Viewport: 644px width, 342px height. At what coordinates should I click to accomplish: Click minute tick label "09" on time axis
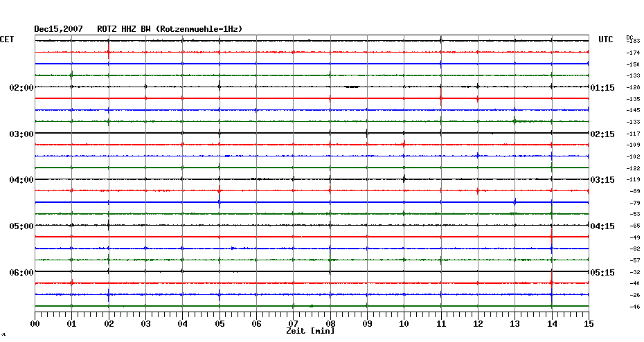point(367,324)
